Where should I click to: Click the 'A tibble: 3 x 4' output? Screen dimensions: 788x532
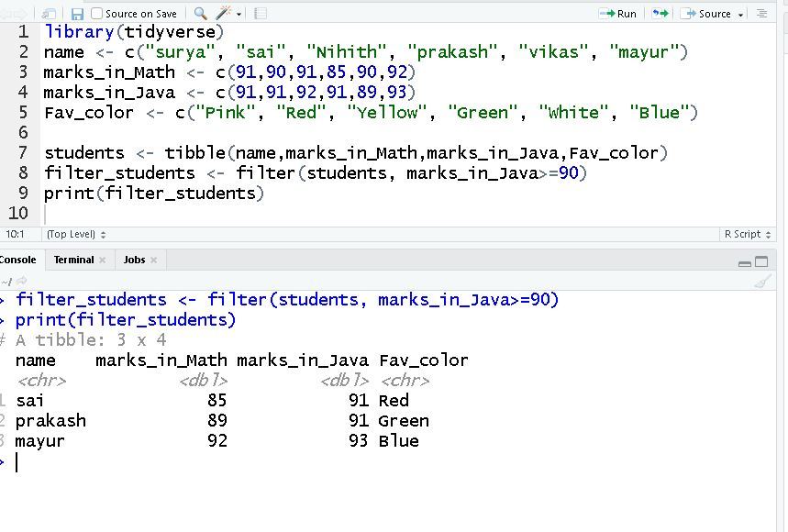[x=91, y=340]
